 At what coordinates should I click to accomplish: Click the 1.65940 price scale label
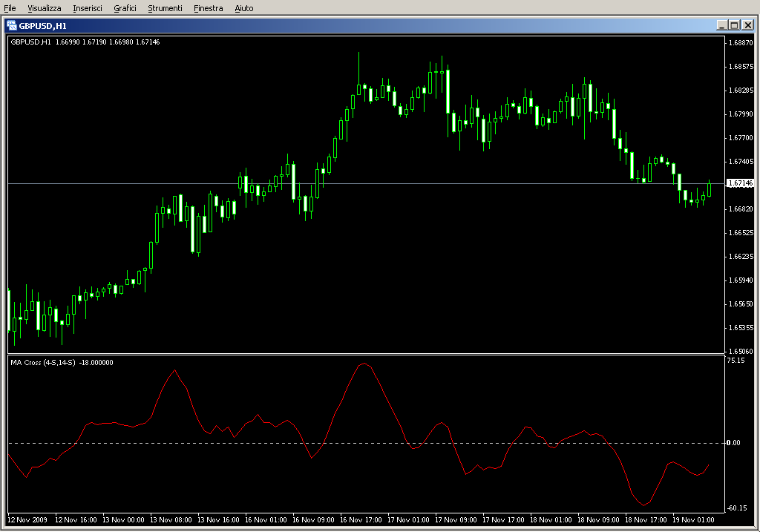coord(741,280)
